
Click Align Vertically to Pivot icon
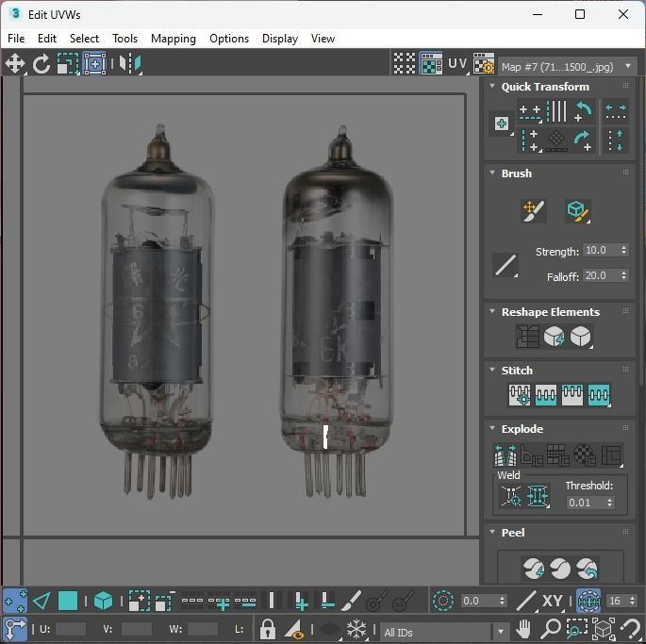(x=530, y=140)
